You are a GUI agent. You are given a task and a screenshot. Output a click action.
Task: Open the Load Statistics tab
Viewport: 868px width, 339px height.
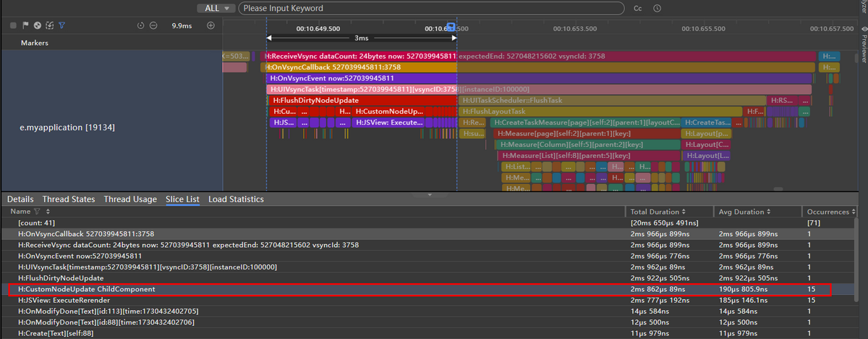pos(236,199)
